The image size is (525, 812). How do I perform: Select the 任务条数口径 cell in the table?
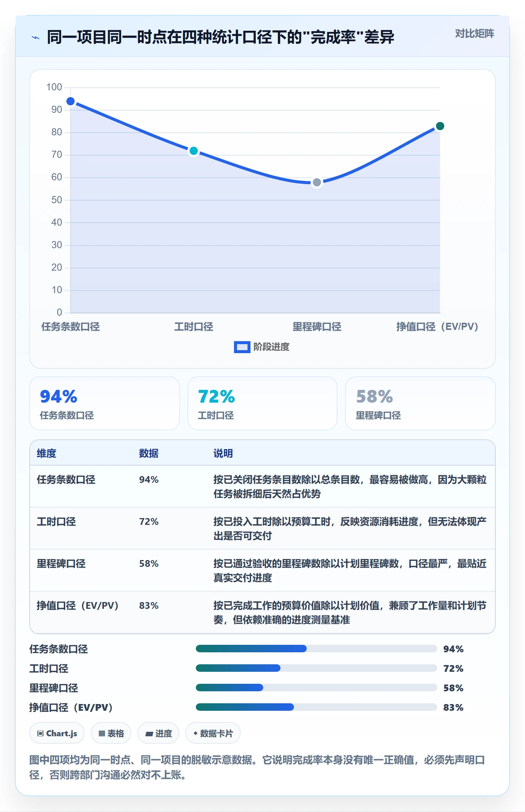tap(66, 479)
